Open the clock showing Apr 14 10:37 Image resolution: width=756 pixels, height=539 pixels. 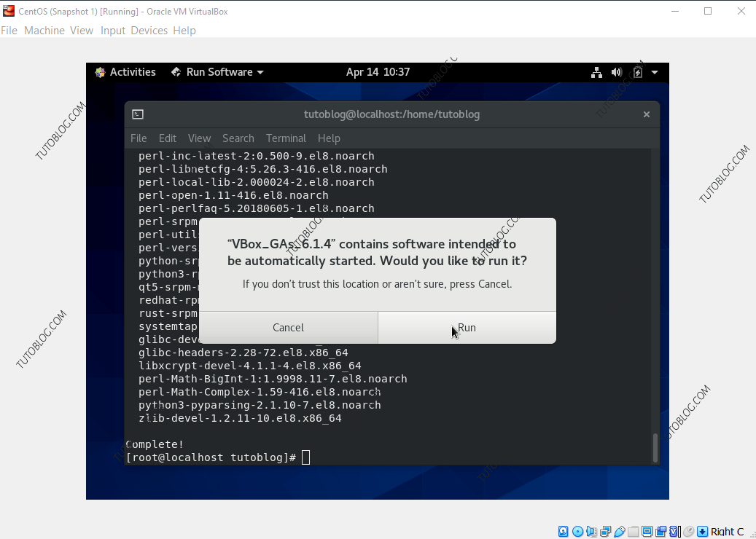(x=378, y=72)
